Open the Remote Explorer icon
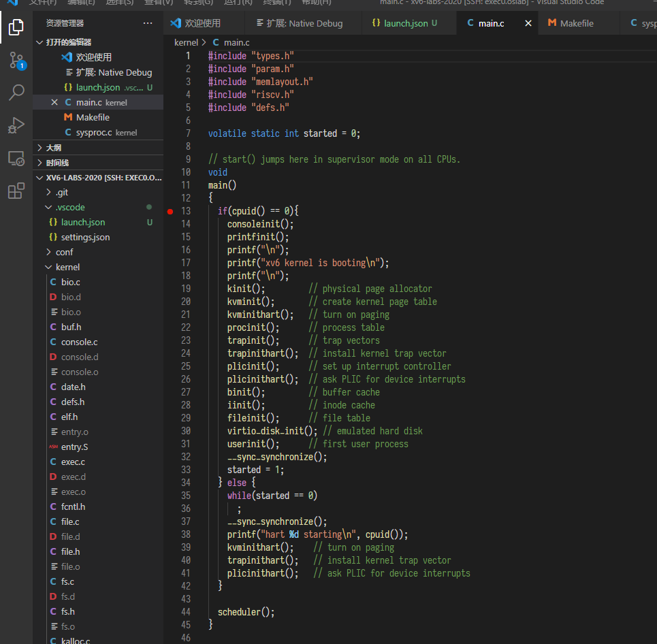Screen dimensions: 657x644 click(16, 159)
